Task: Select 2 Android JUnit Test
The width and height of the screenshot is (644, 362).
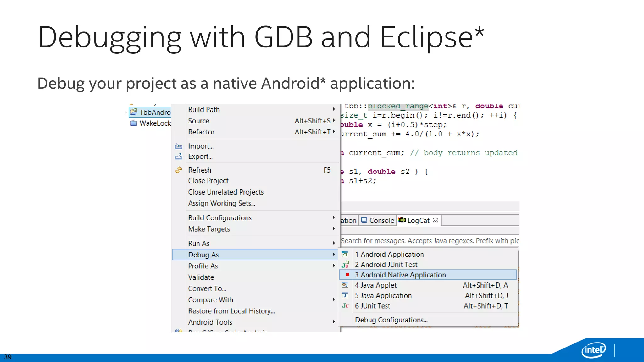Action: [428, 265]
